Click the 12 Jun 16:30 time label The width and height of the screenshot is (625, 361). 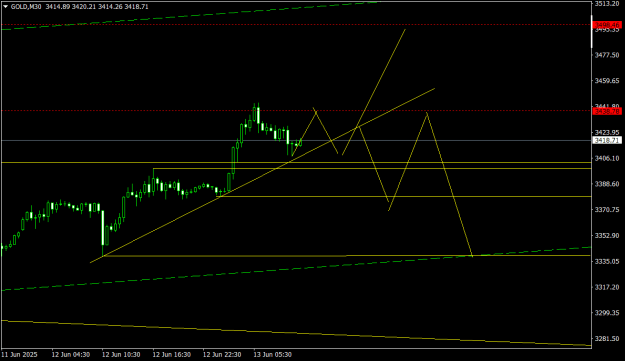point(172,355)
